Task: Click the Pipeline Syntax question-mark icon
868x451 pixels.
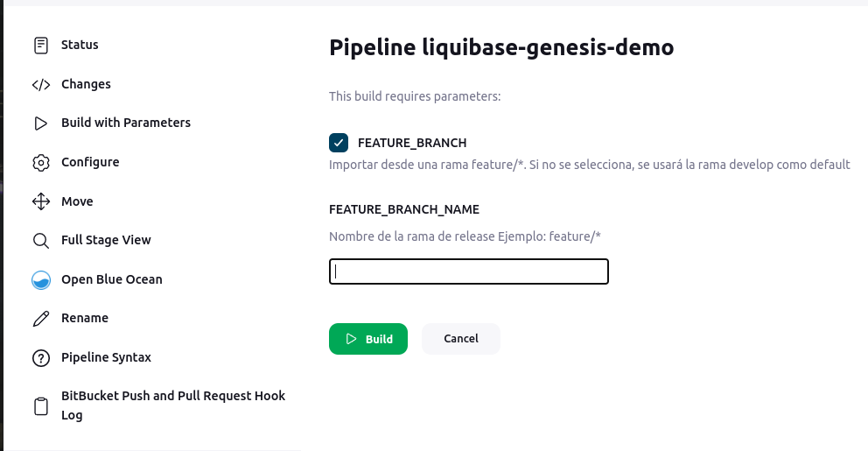Action: 41,358
